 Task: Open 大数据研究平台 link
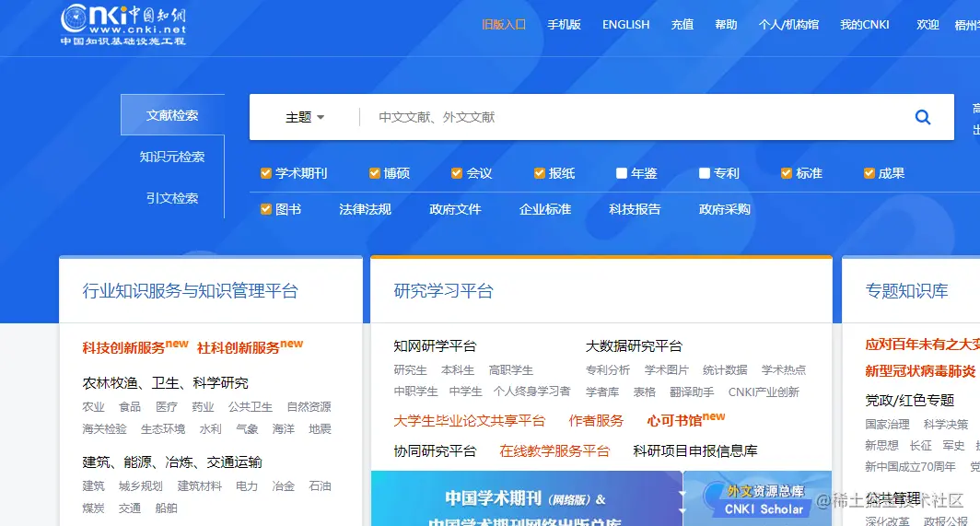pyautogui.click(x=634, y=345)
